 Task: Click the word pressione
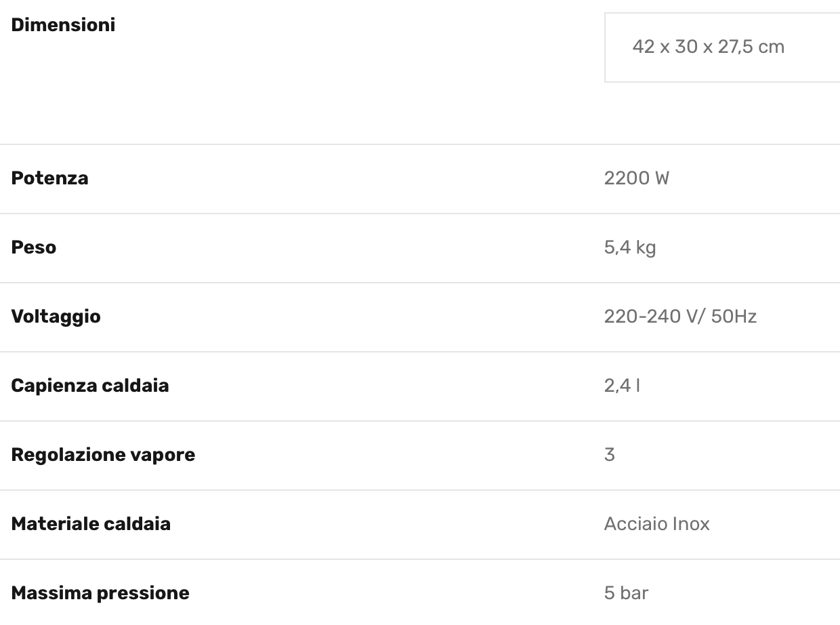point(143,593)
